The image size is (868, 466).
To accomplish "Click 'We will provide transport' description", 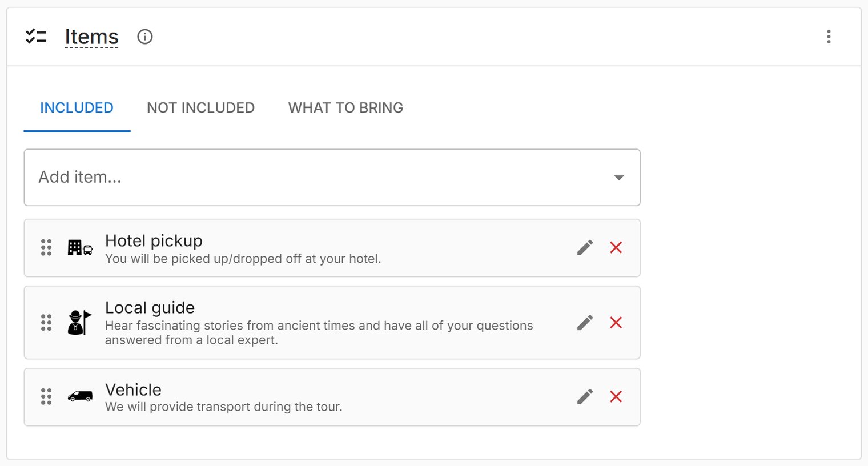I will [223, 407].
